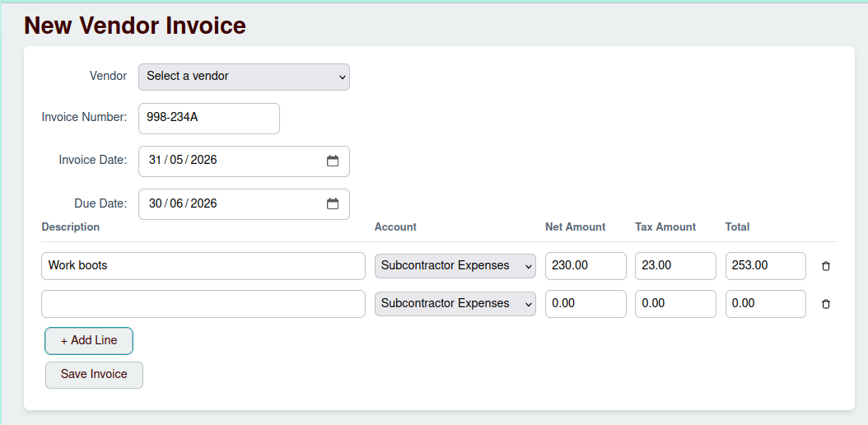Delete the Work boots line
The height and width of the screenshot is (425, 868).
tap(826, 266)
